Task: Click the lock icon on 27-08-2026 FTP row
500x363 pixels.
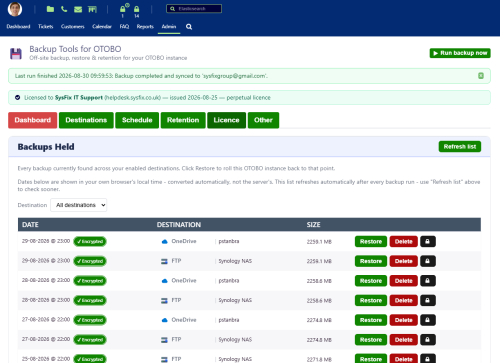Action: pos(428,340)
